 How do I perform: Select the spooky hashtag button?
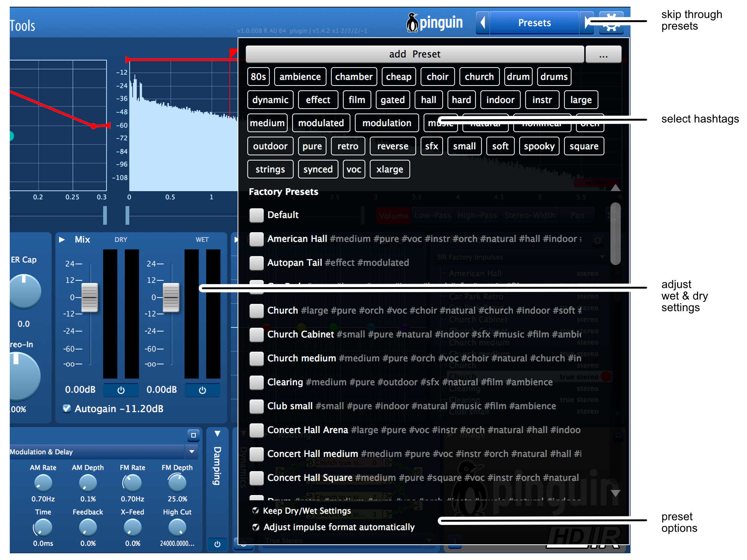[539, 146]
